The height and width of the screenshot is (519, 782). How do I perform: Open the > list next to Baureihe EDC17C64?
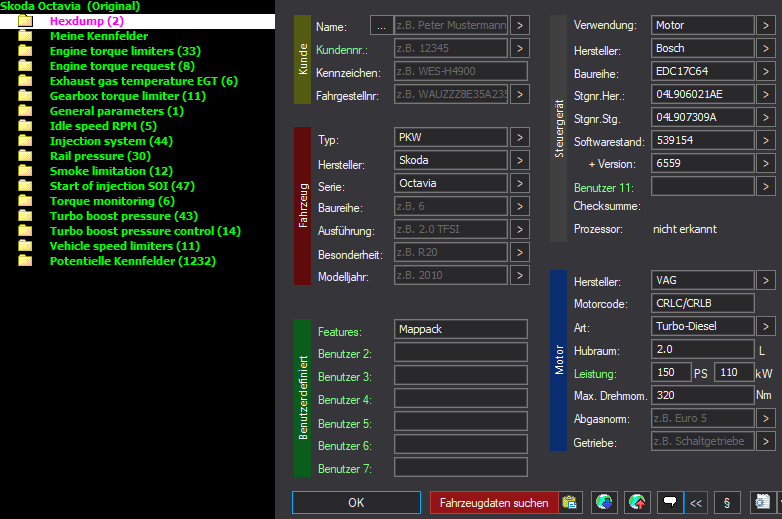coord(766,71)
